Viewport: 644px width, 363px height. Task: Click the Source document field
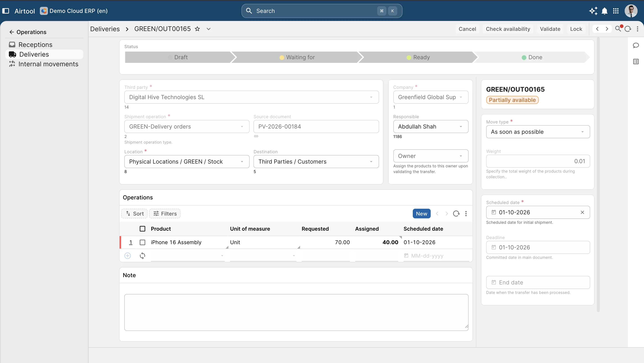click(x=316, y=126)
